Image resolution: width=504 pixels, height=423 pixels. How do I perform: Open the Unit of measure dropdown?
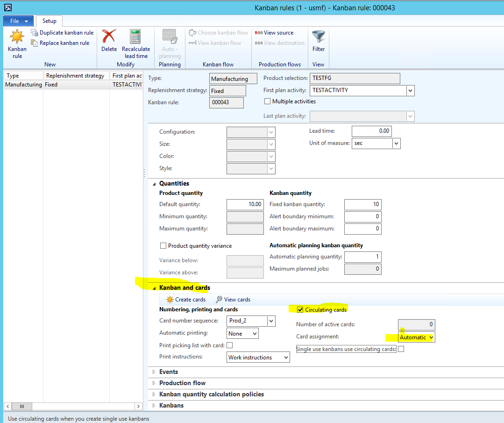coord(396,143)
